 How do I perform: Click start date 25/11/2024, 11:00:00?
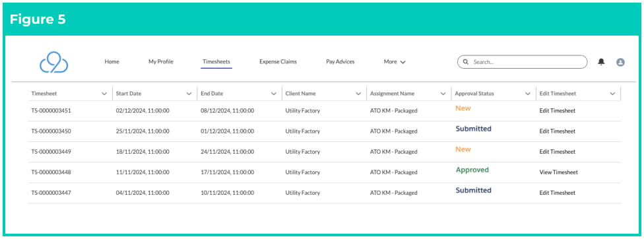[x=143, y=131]
